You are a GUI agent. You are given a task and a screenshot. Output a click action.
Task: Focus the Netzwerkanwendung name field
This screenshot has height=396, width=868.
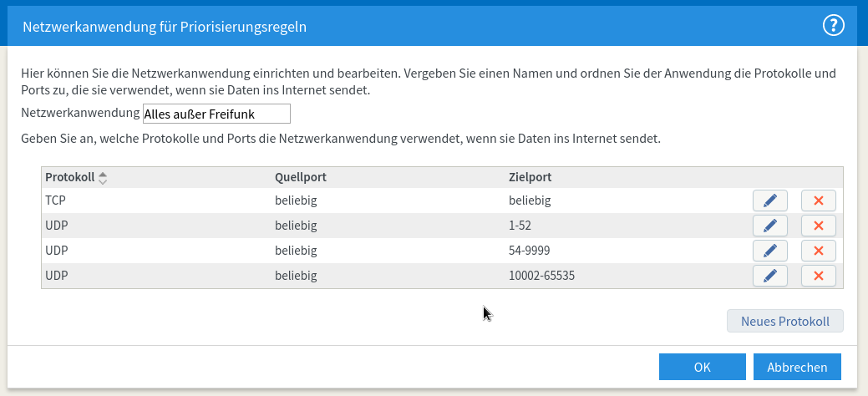click(216, 114)
